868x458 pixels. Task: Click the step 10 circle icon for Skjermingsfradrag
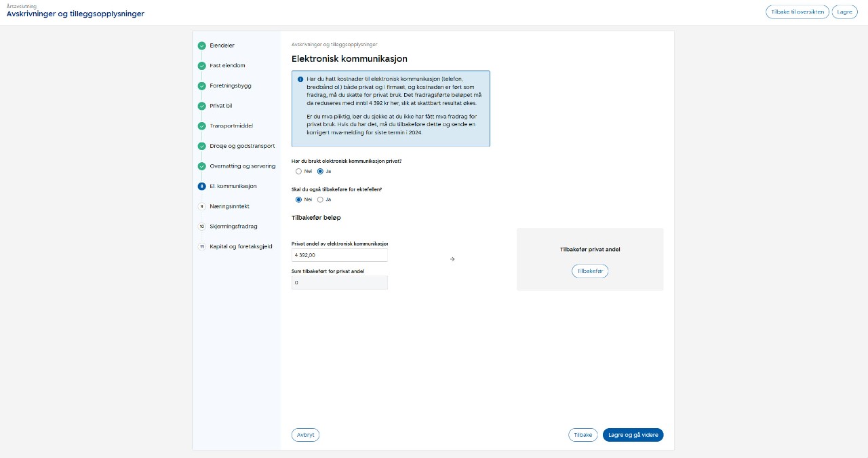click(201, 227)
